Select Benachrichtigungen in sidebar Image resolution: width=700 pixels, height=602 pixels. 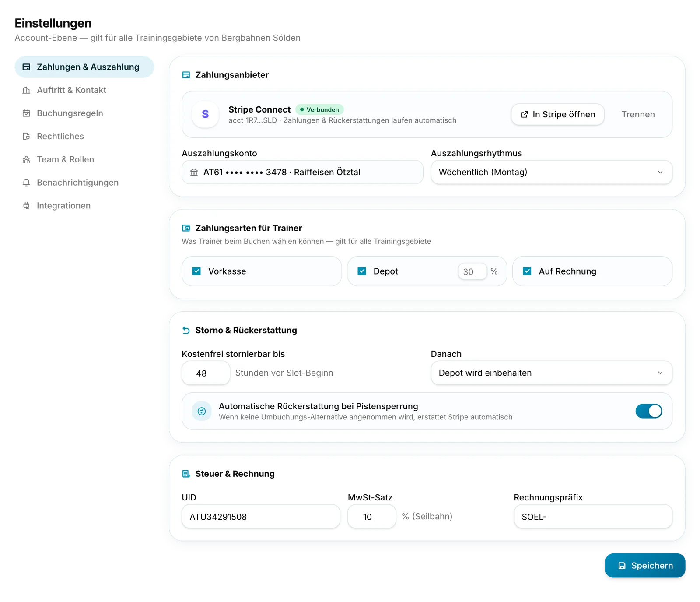pos(84,183)
